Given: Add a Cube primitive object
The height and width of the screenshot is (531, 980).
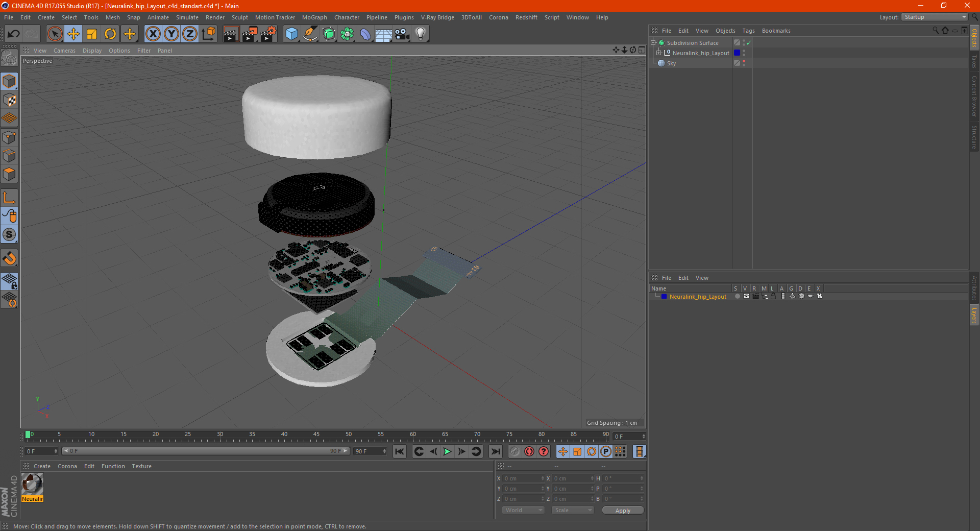Looking at the screenshot, I should click(291, 34).
